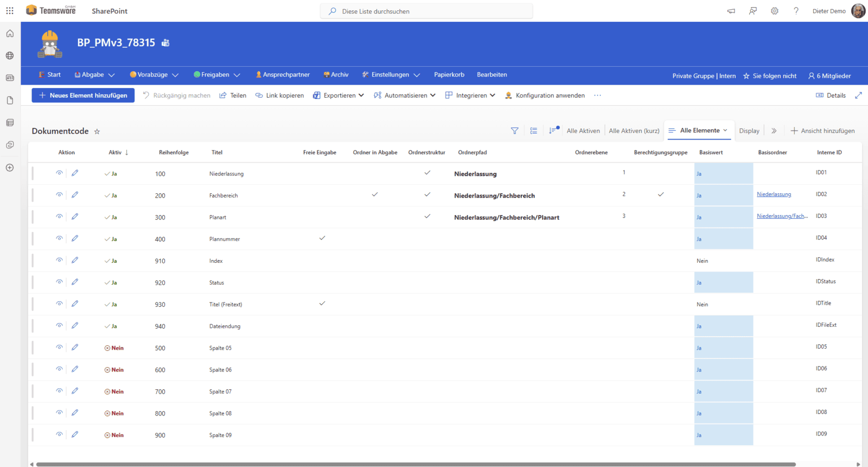
Task: Open the Archiv navigation item
Action: 336,75
